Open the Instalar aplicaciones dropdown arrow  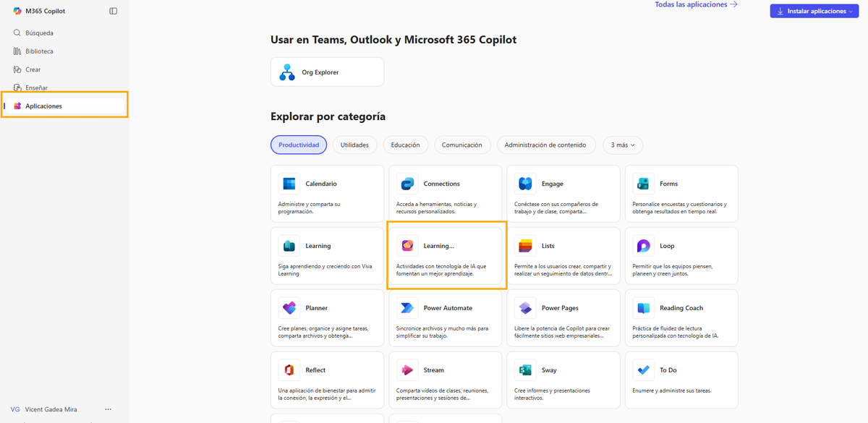pyautogui.click(x=851, y=12)
